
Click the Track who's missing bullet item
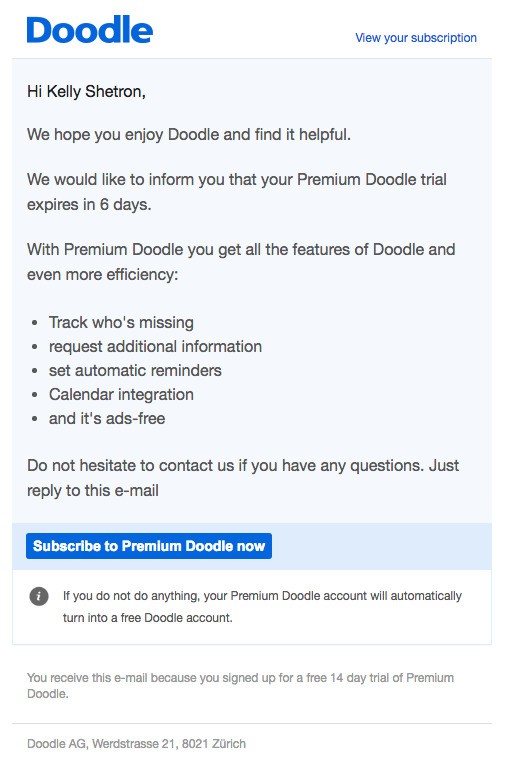(121, 322)
